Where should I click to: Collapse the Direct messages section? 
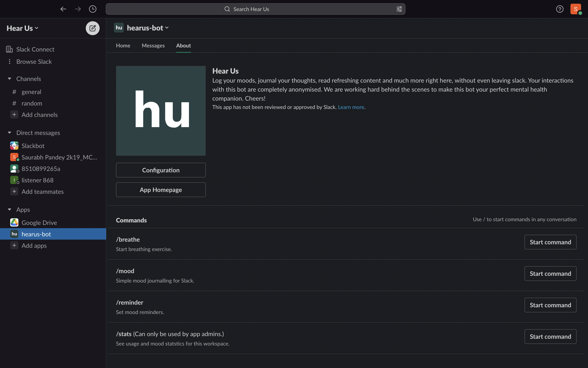tap(9, 133)
